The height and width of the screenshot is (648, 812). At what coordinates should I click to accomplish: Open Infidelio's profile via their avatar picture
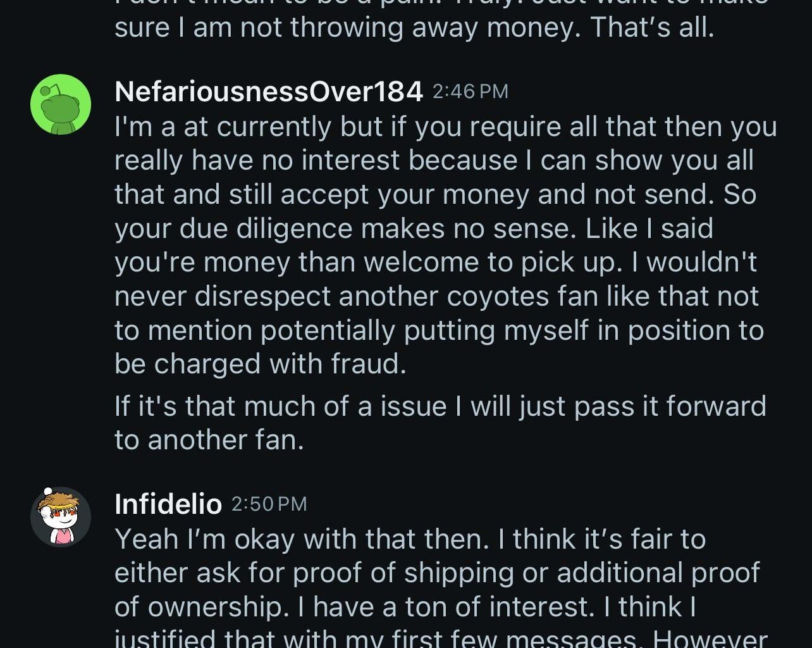click(x=60, y=516)
